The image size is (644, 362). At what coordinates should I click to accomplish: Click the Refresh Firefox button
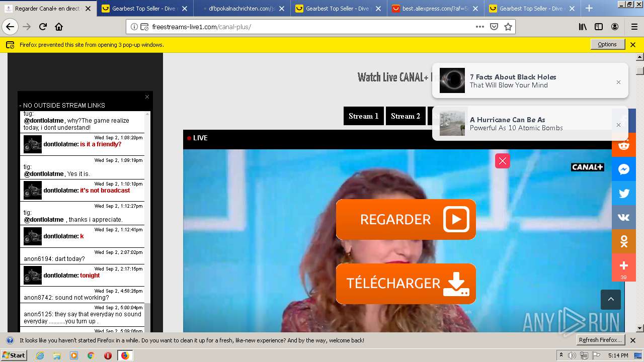coord(601,340)
